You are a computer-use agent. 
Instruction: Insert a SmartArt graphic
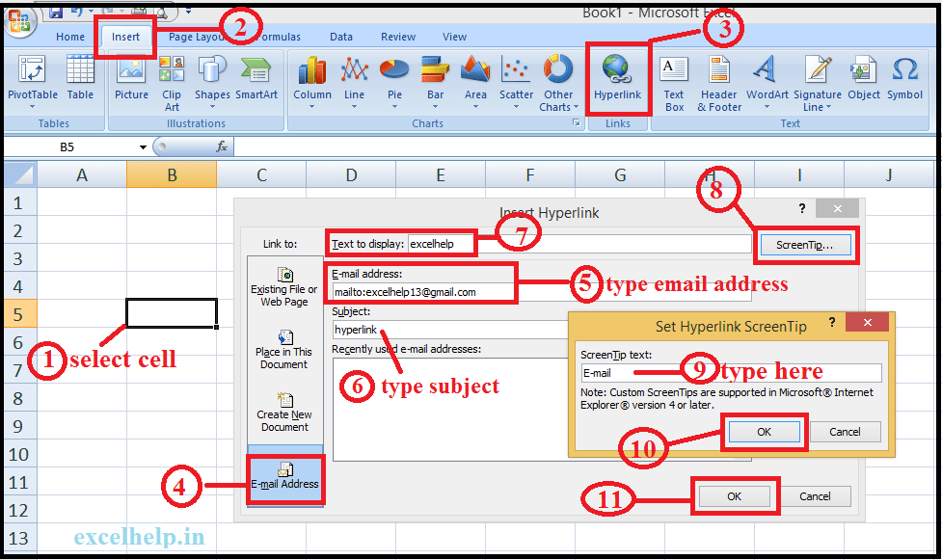click(x=255, y=82)
